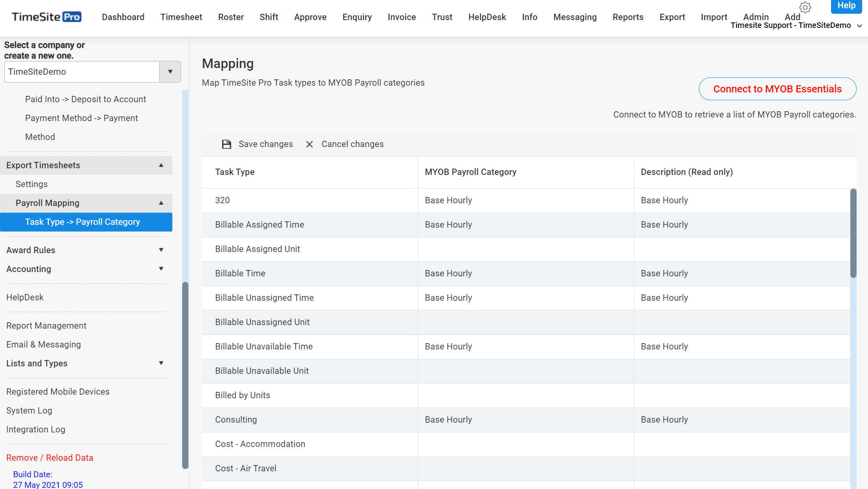The height and width of the screenshot is (489, 868).
Task: Click the sidebar vertical scrollbar
Action: click(x=185, y=375)
